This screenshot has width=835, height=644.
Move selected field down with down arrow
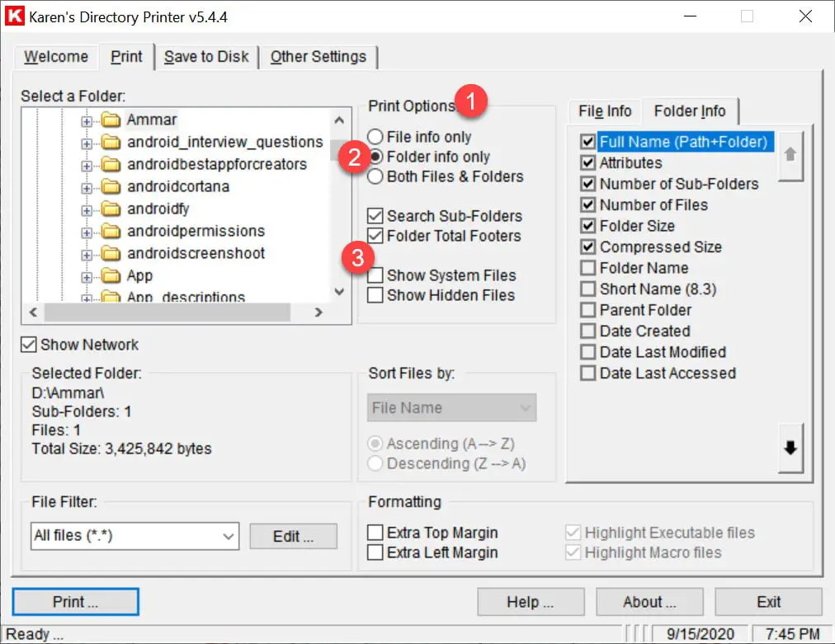click(x=790, y=448)
